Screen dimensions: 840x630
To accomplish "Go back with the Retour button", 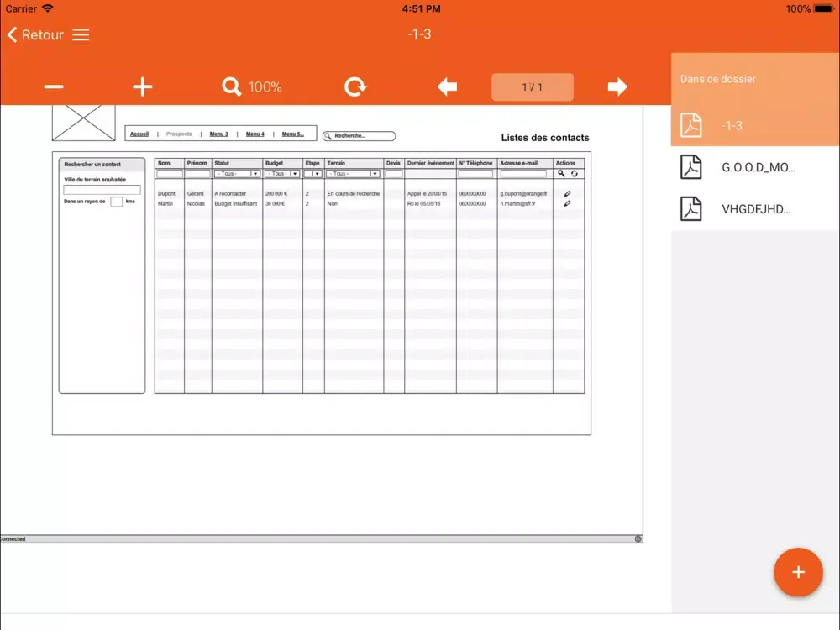I will click(x=35, y=34).
